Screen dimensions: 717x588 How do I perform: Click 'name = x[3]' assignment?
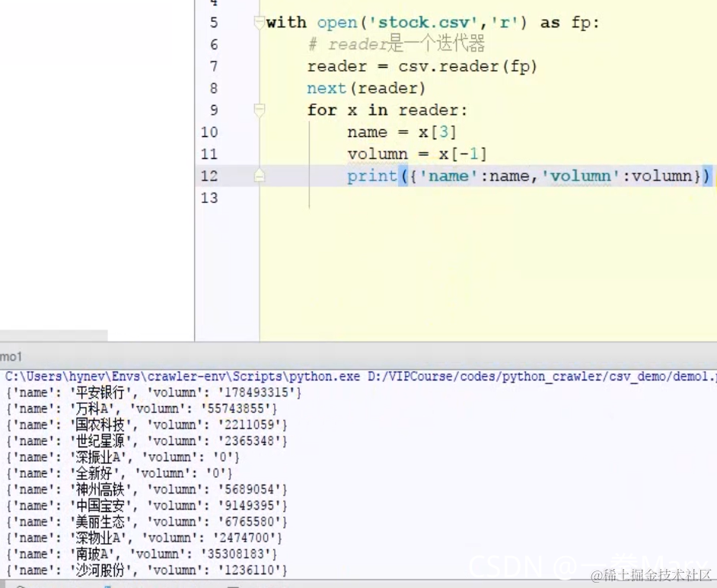[x=402, y=132]
